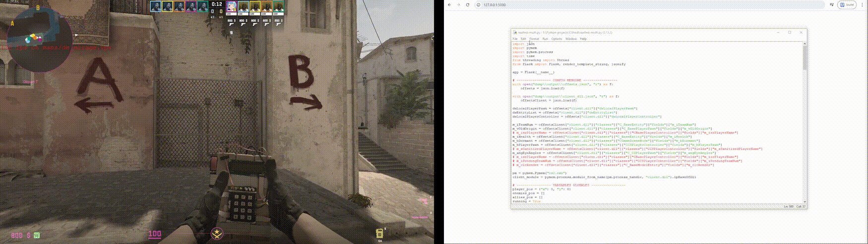The image size is (868, 244).
Task: Click the browser back arrow
Action: click(449, 5)
